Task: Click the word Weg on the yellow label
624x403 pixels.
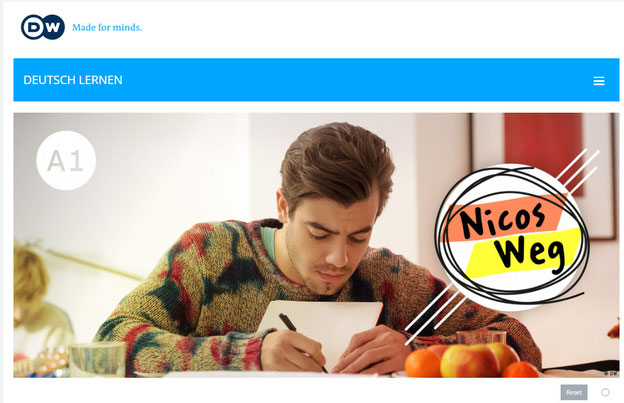Action: 529,253
